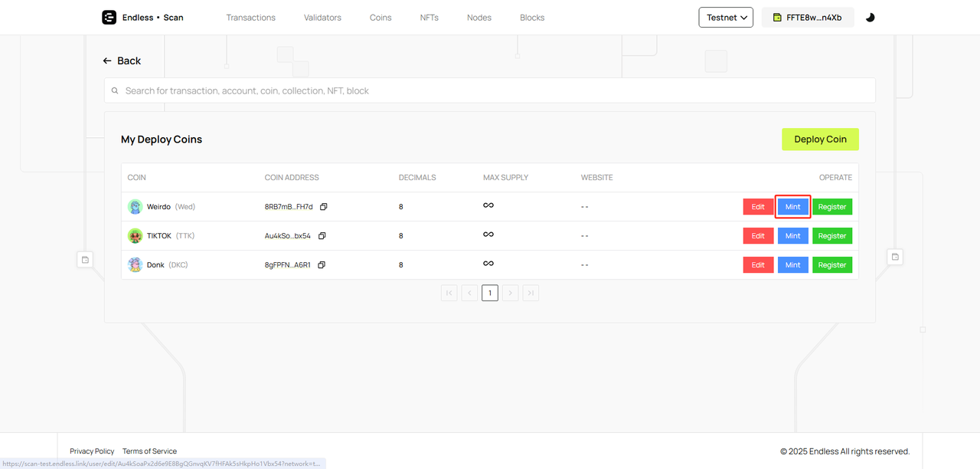Focus the search transaction input field
The height and width of the screenshot is (469, 980).
(490, 90)
